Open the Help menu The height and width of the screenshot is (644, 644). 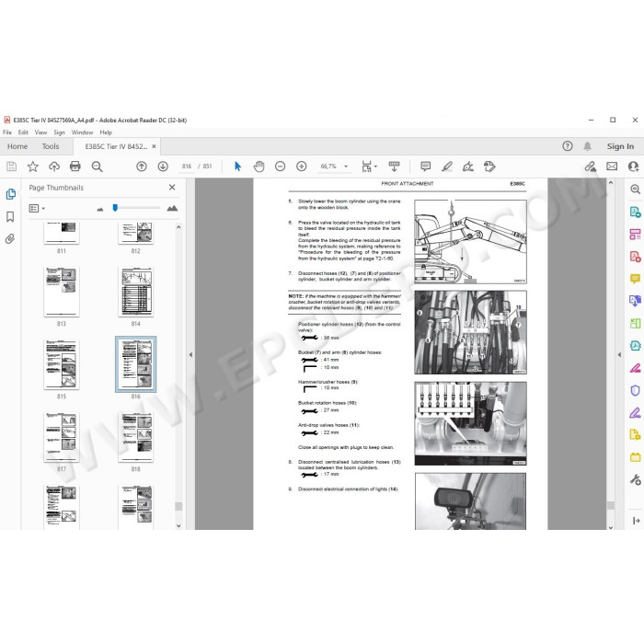(x=106, y=132)
